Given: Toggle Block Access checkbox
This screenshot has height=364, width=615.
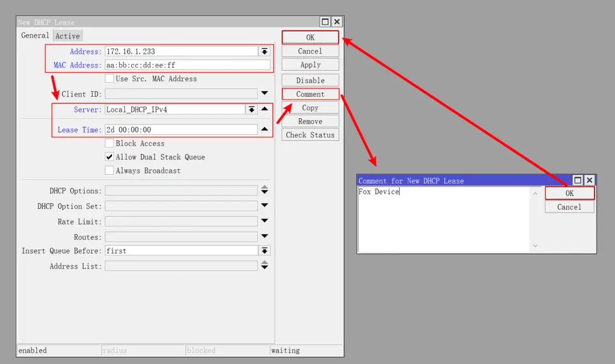Looking at the screenshot, I should [x=109, y=143].
